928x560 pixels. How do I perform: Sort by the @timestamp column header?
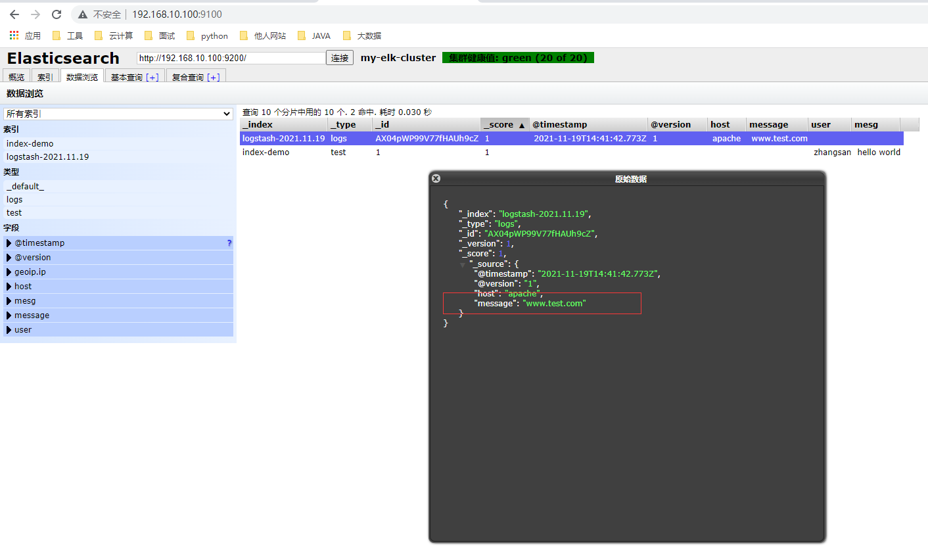[589, 124]
